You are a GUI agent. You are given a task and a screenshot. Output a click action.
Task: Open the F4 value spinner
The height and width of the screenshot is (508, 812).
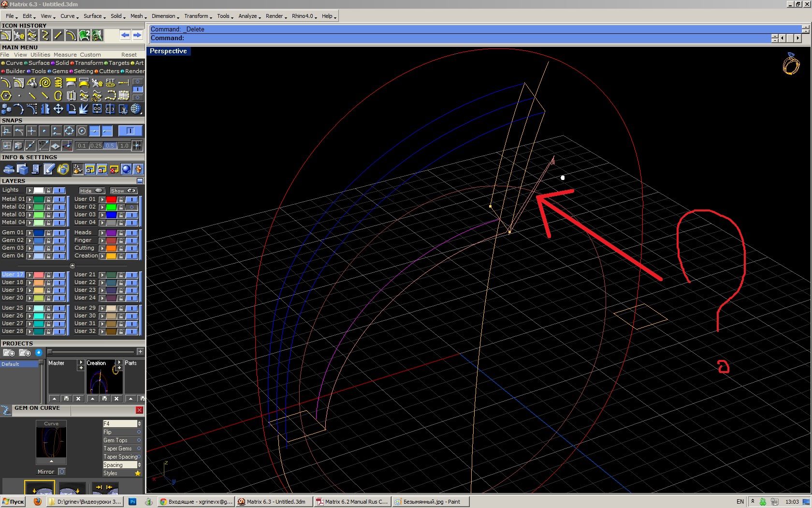pyautogui.click(x=139, y=423)
